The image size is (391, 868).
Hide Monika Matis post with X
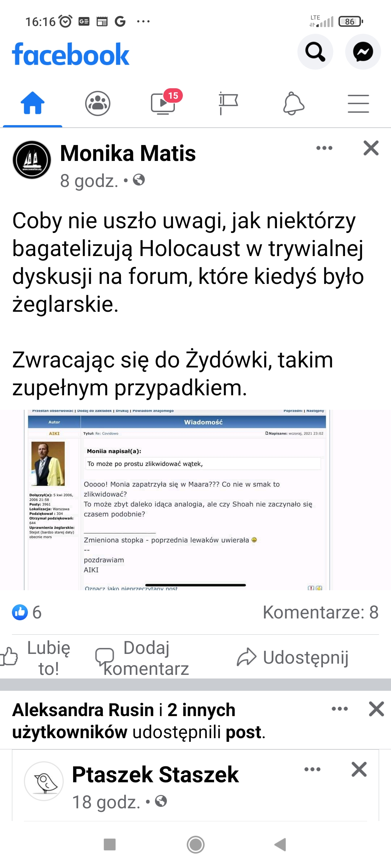371,148
